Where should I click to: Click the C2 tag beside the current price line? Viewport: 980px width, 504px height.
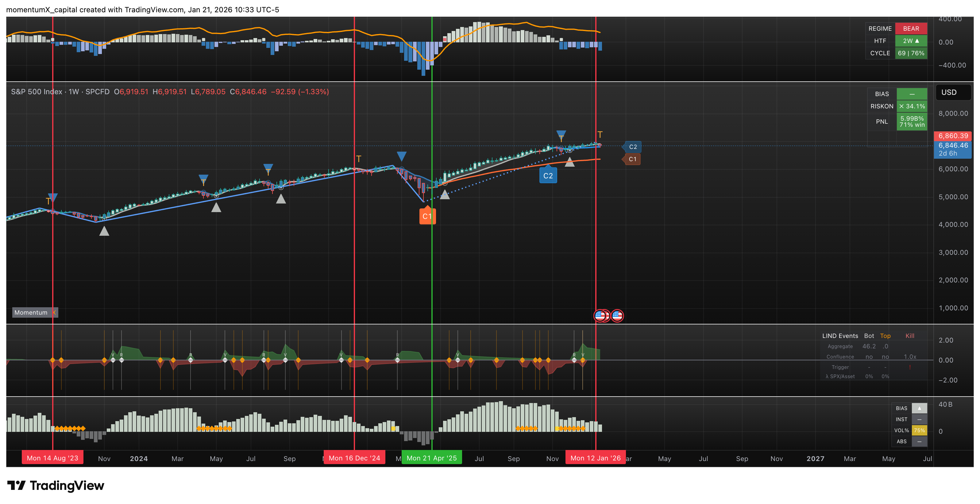tap(633, 147)
